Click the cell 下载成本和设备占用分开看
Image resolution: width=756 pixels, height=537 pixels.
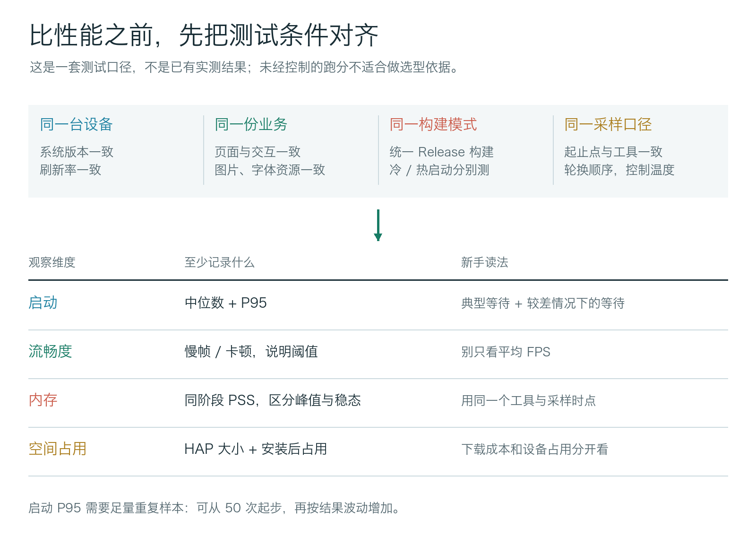534,449
